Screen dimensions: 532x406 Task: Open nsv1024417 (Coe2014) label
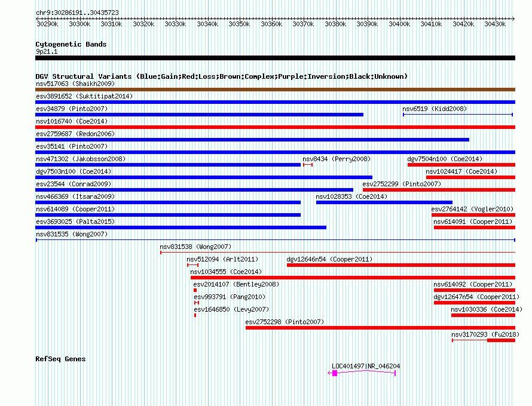coord(461,171)
